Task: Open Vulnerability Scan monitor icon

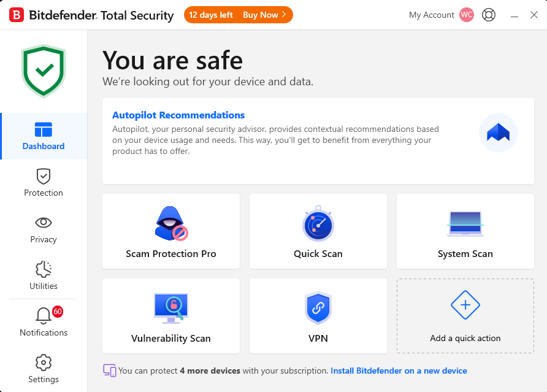Action: click(x=171, y=308)
